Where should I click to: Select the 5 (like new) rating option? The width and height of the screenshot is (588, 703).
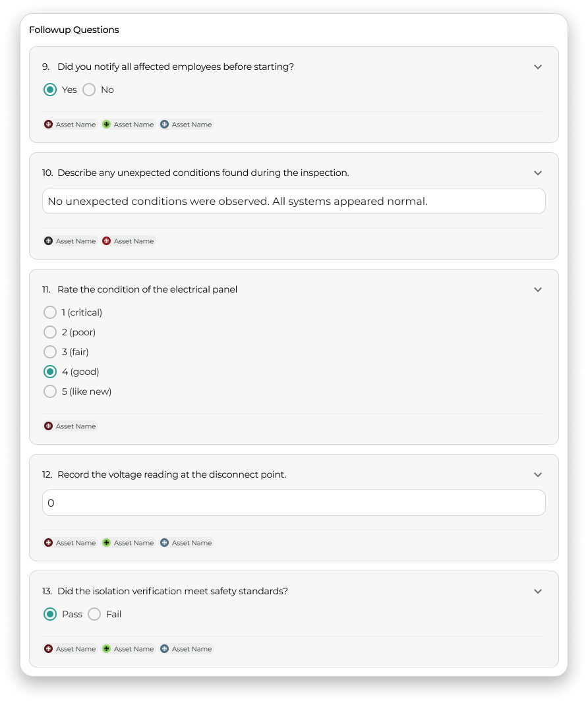[50, 391]
